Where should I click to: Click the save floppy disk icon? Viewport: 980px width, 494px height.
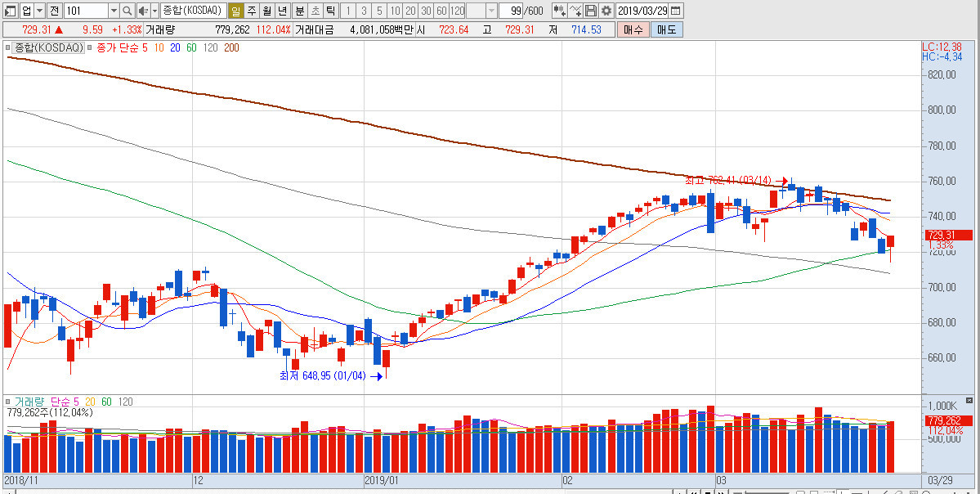(591, 11)
